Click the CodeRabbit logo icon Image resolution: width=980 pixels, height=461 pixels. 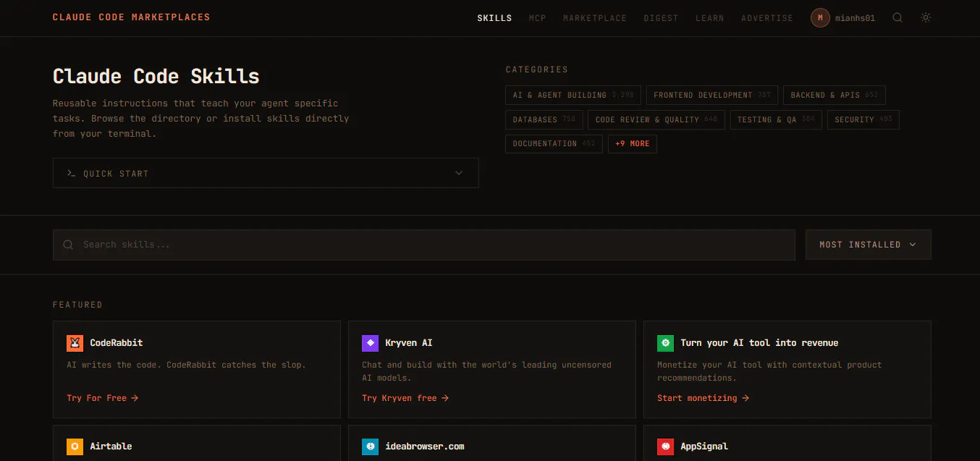click(75, 343)
